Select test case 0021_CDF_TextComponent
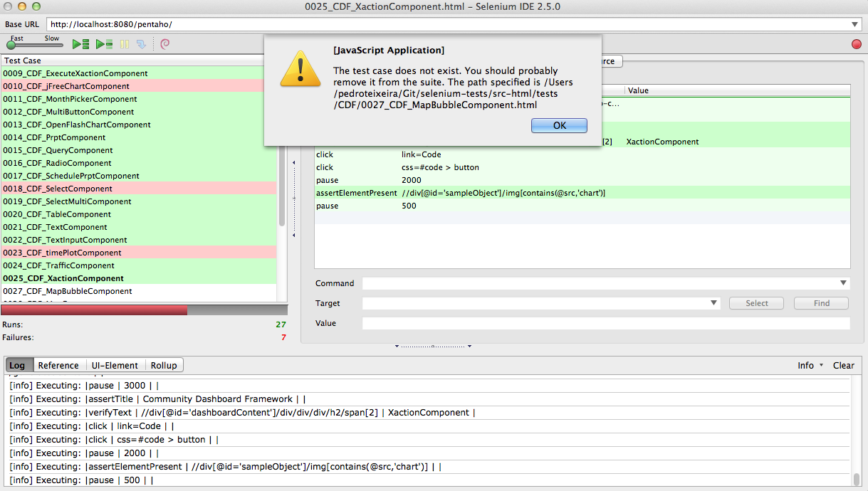Image resolution: width=868 pixels, height=491 pixels. 139,227
